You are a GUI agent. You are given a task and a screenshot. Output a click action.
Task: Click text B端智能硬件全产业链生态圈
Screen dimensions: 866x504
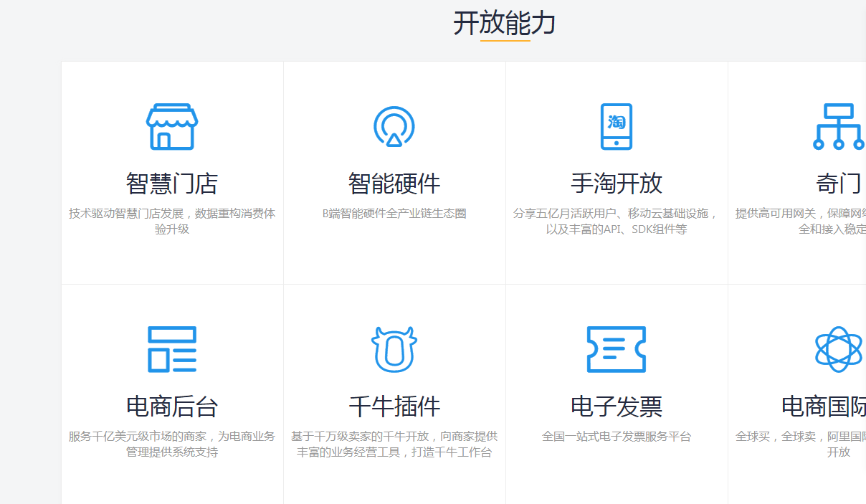click(394, 214)
